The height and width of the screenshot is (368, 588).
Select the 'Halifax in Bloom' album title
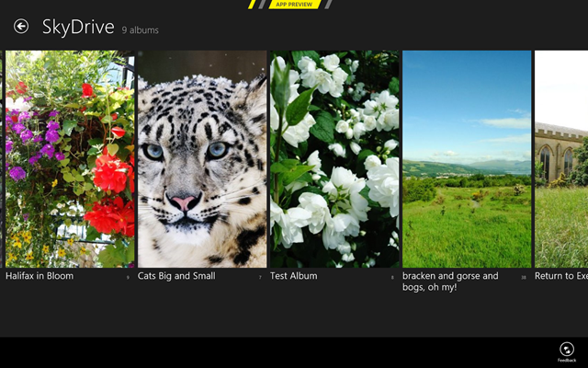point(40,276)
